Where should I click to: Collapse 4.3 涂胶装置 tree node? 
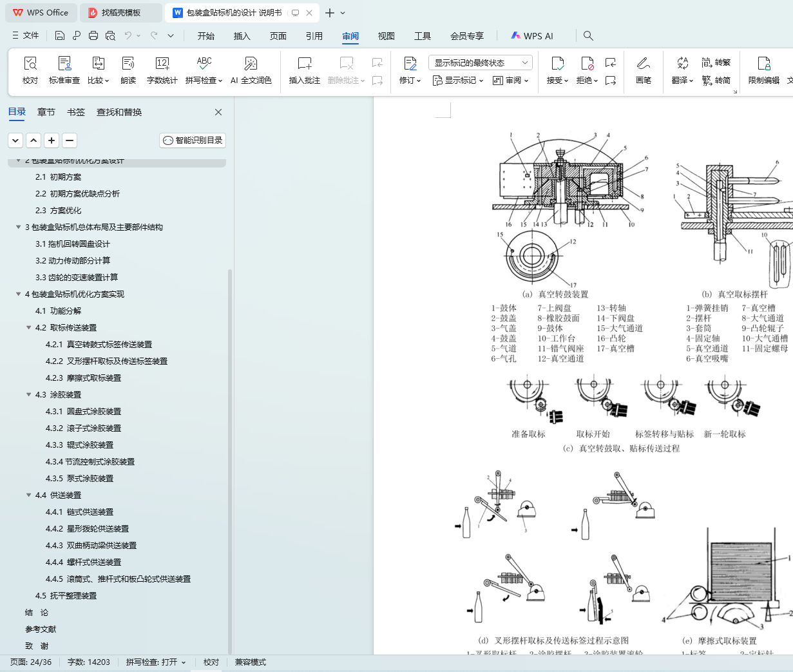pos(29,394)
